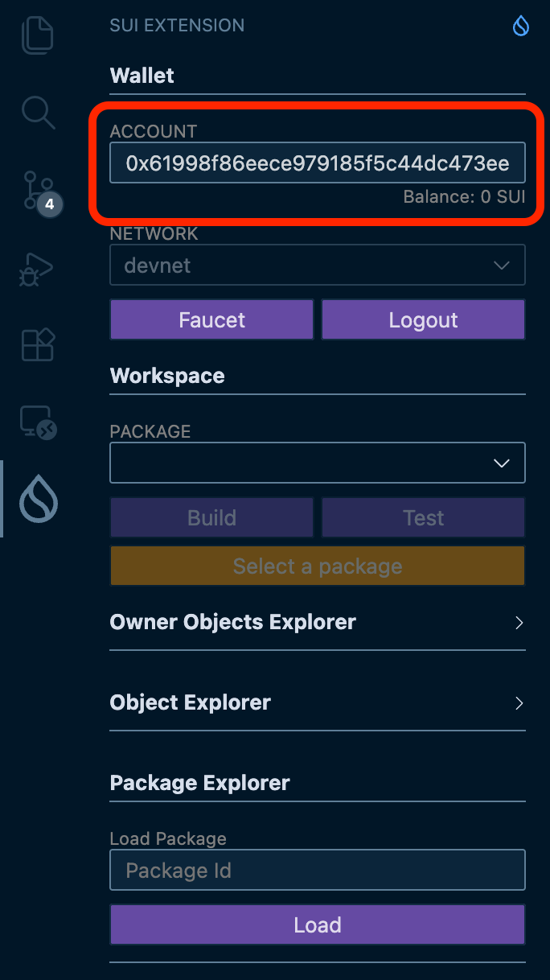Collapse the Package Explorer section
The height and width of the screenshot is (980, 550).
[317, 782]
